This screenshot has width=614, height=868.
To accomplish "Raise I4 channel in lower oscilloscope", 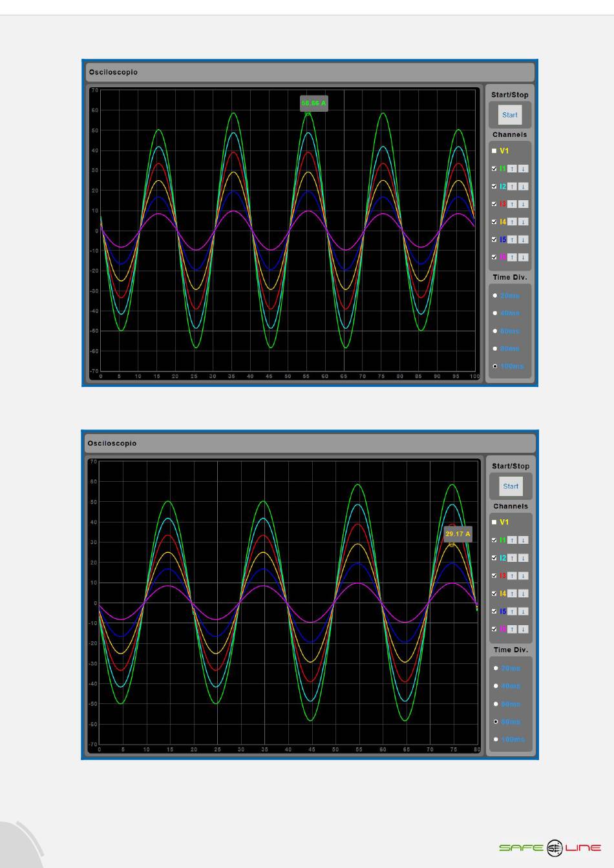I will point(512,594).
